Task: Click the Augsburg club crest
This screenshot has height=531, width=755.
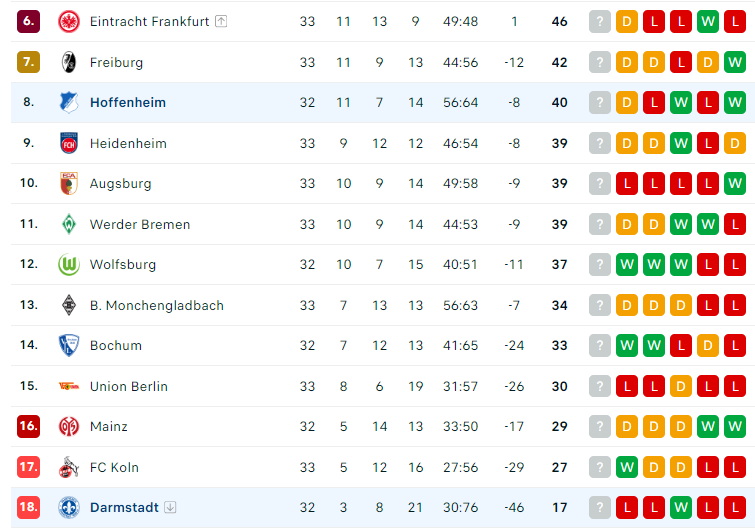Action: tap(69, 183)
